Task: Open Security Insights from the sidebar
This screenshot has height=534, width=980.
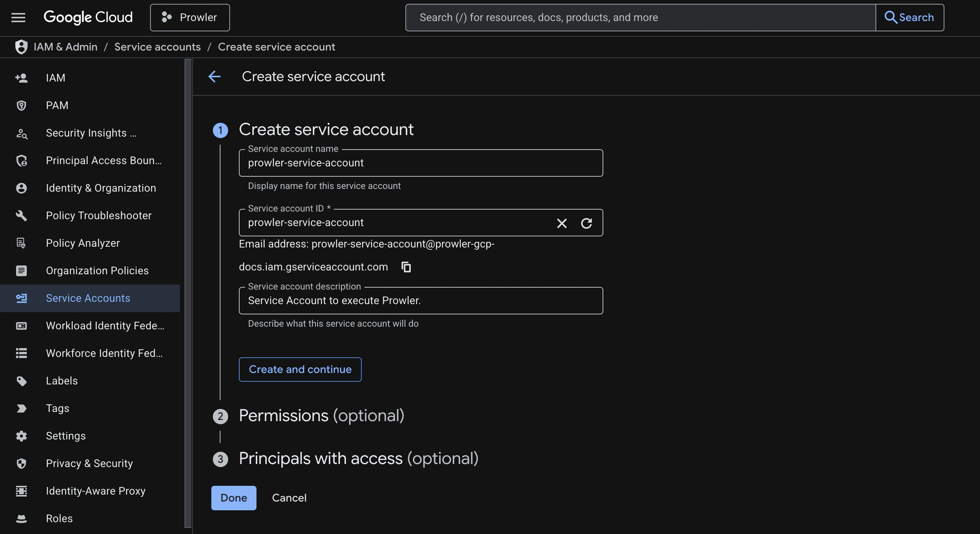Action: point(91,133)
